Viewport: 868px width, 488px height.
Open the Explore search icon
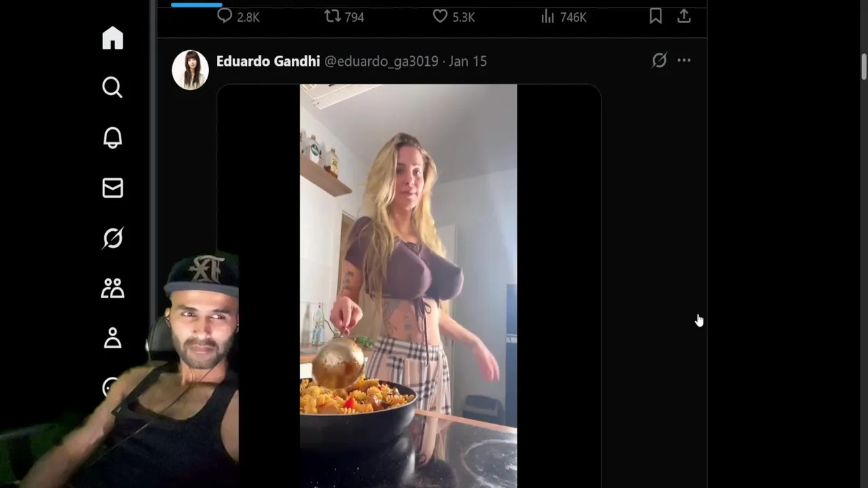click(113, 87)
